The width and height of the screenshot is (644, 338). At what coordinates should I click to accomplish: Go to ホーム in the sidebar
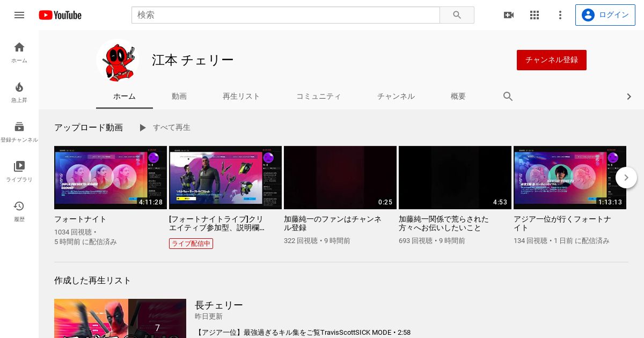tap(19, 53)
